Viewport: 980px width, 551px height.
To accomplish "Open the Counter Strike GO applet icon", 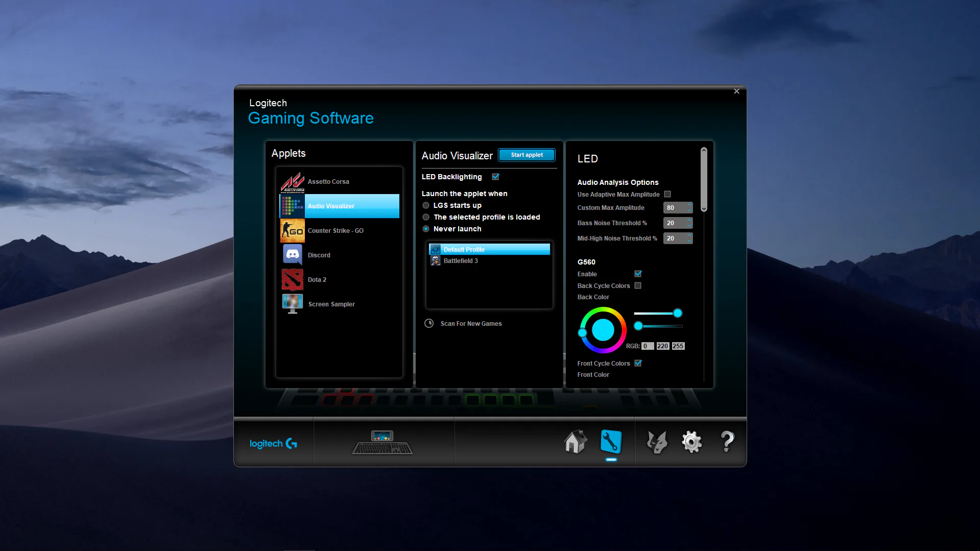I will point(293,231).
